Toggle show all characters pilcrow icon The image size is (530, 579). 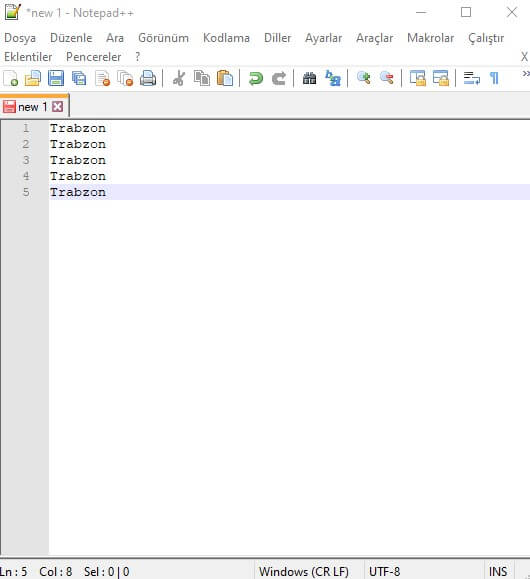[x=494, y=79]
